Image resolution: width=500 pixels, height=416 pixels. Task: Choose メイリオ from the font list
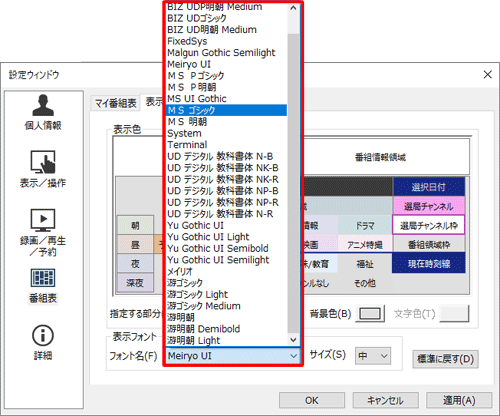226,271
